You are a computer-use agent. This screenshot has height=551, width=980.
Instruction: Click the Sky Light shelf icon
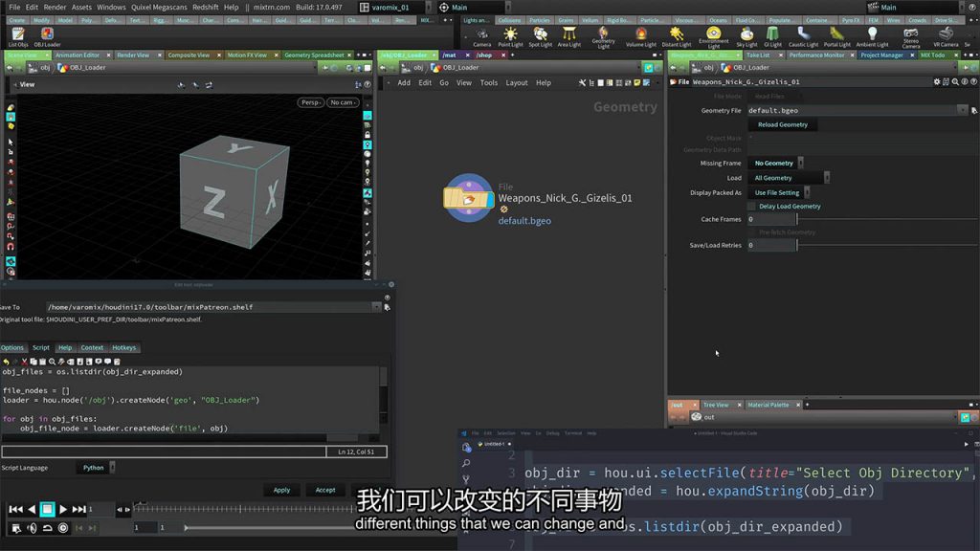[746, 35]
